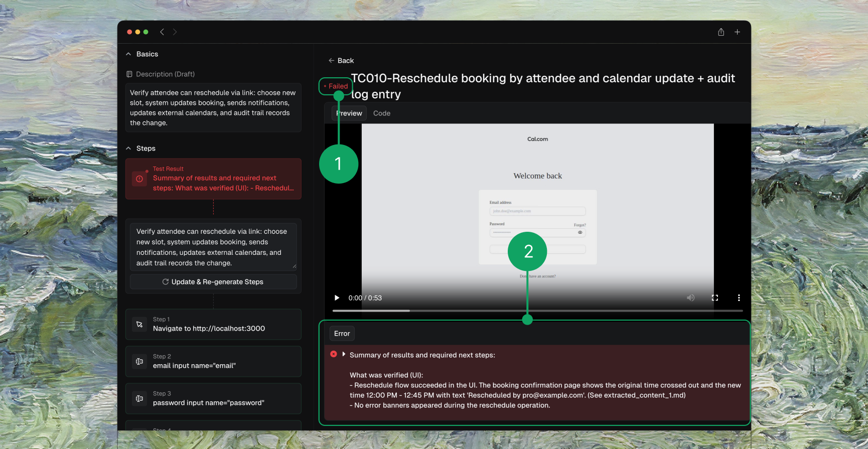Screen dimensions: 868x449
Task: Play the test recording video
Action: coord(337,298)
